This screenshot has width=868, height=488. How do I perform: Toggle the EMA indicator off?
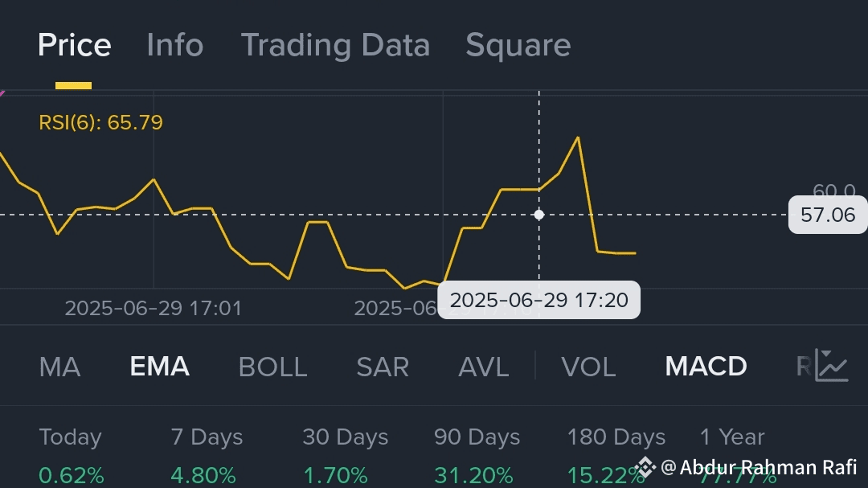[x=159, y=367]
